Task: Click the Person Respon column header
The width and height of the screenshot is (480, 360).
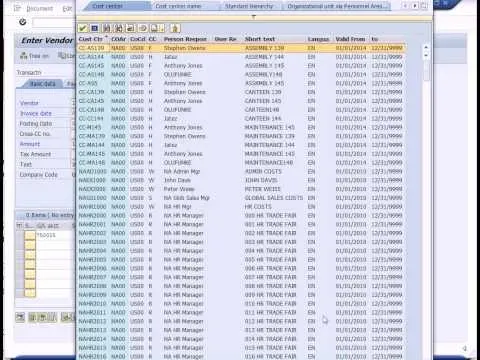Action: coord(185,39)
